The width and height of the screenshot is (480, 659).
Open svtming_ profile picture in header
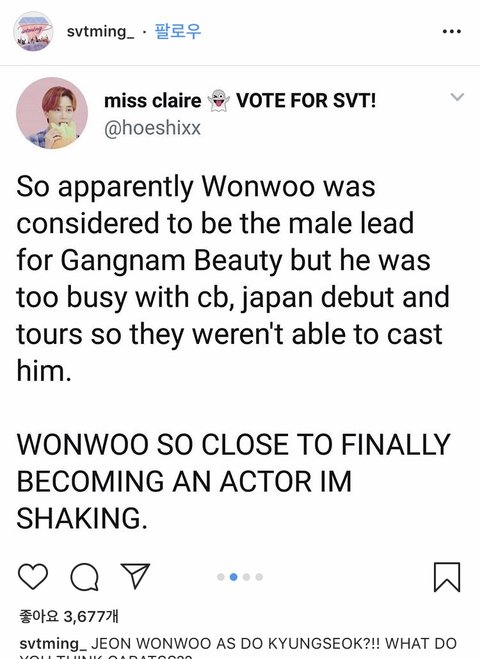pyautogui.click(x=33, y=32)
